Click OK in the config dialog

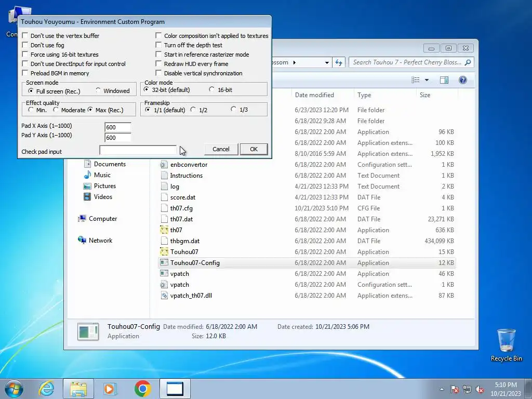(x=254, y=149)
